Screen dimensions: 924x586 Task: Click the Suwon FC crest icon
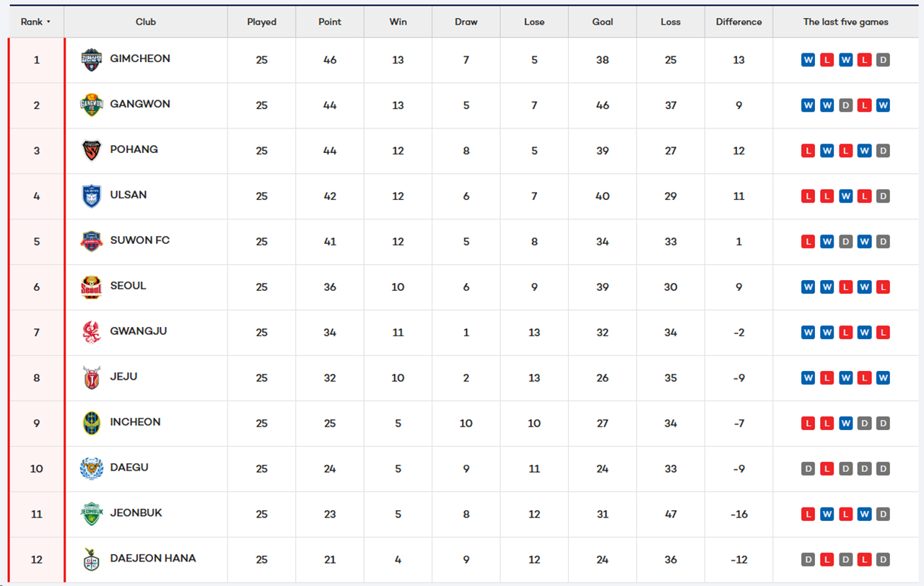(92, 242)
